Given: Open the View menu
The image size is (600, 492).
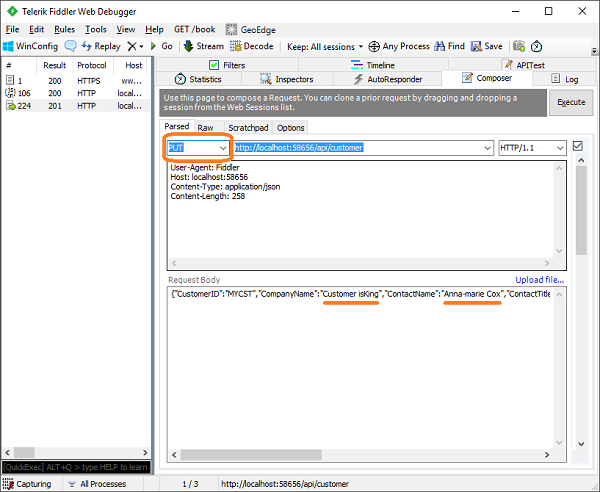Looking at the screenshot, I should click(126, 29).
